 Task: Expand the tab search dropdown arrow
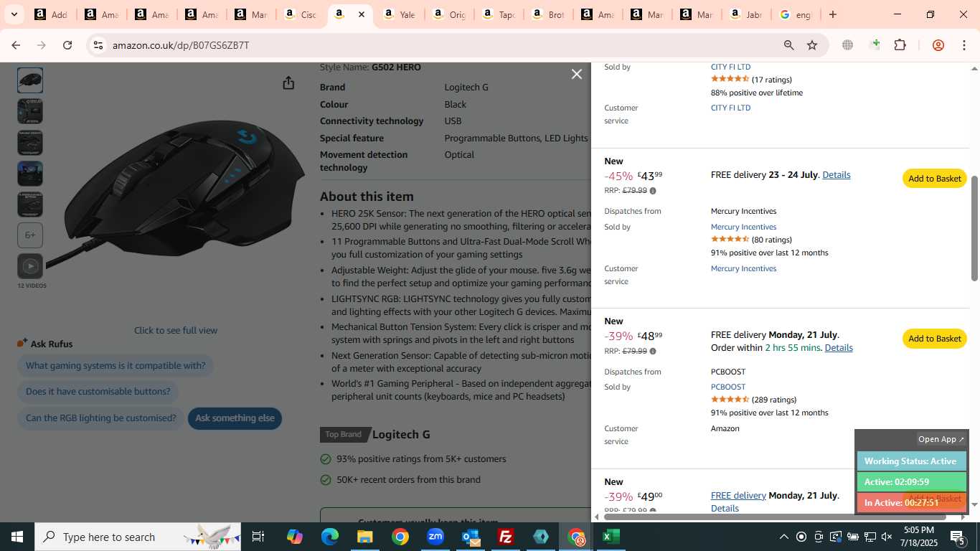tap(14, 14)
